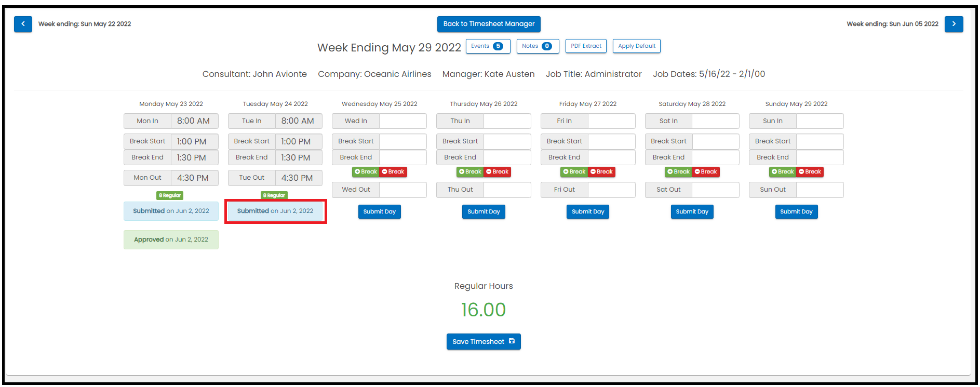The height and width of the screenshot is (387, 980).
Task: Remove a break on Thursday
Action: click(498, 172)
